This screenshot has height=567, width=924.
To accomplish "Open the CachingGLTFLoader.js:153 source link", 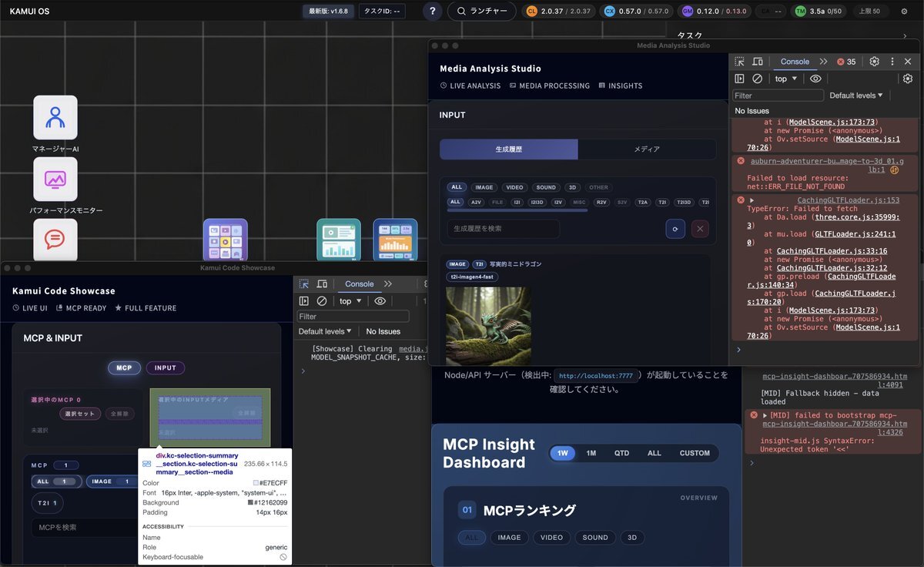I will click(848, 200).
